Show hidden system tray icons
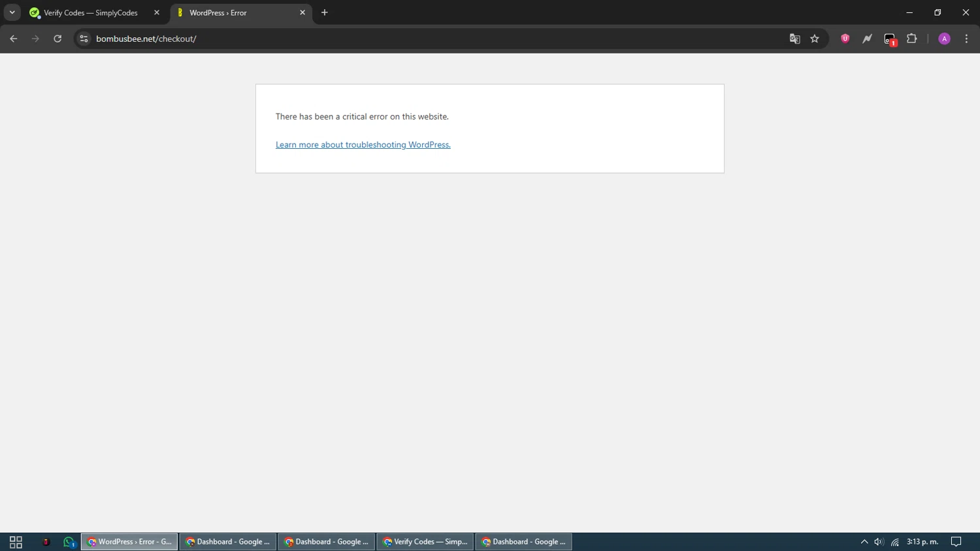Image resolution: width=980 pixels, height=551 pixels. pyautogui.click(x=864, y=542)
